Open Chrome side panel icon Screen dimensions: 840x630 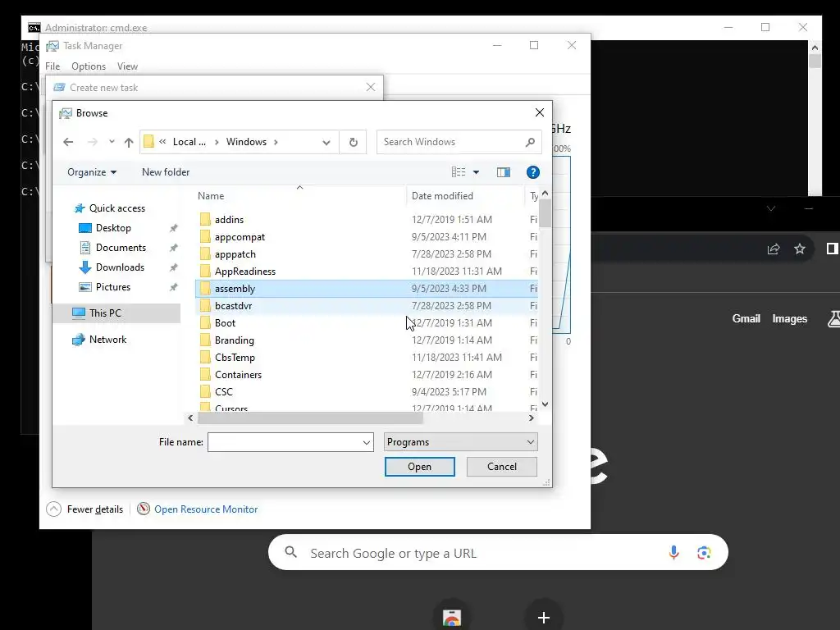[832, 249]
